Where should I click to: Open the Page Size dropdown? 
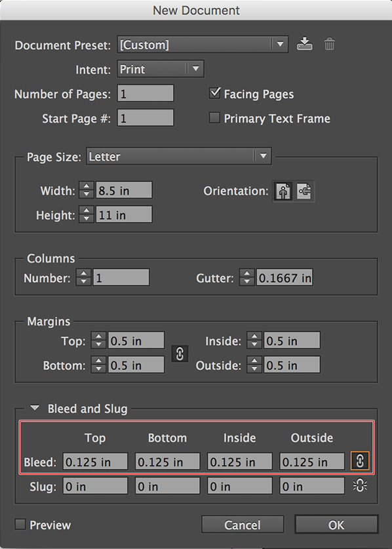pos(179,156)
